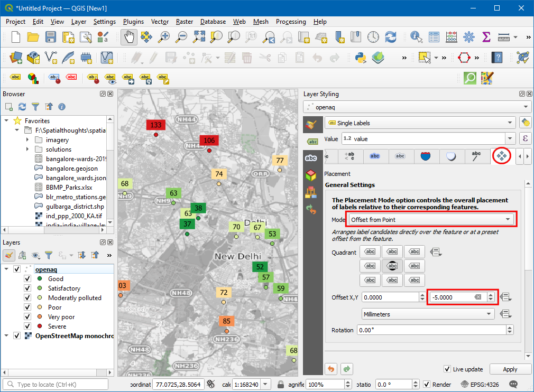534x392 pixels.
Task: Uncheck the Satisfactory category checkbox
Action: coord(27,288)
